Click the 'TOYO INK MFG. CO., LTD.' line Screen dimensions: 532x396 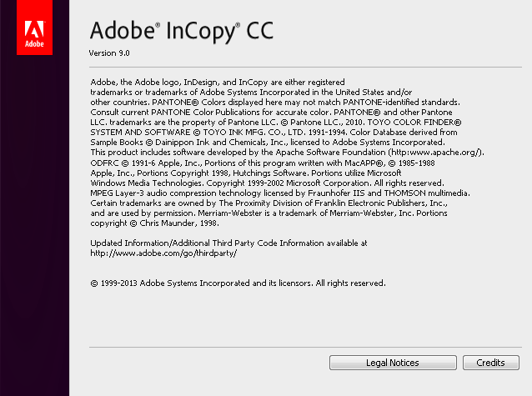(x=274, y=133)
